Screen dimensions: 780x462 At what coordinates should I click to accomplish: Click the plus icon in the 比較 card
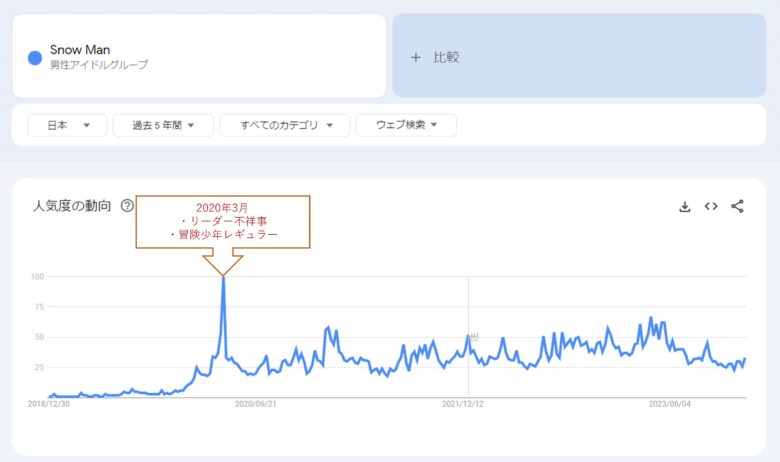tap(416, 57)
